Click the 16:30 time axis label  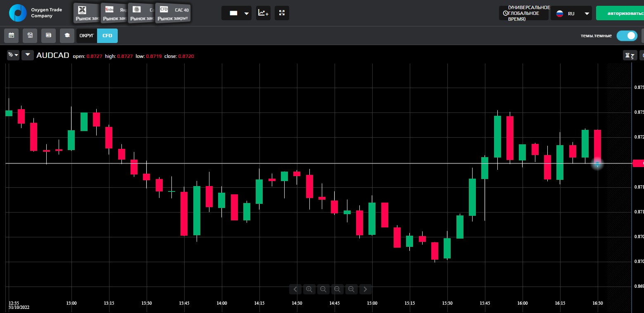[x=598, y=303]
